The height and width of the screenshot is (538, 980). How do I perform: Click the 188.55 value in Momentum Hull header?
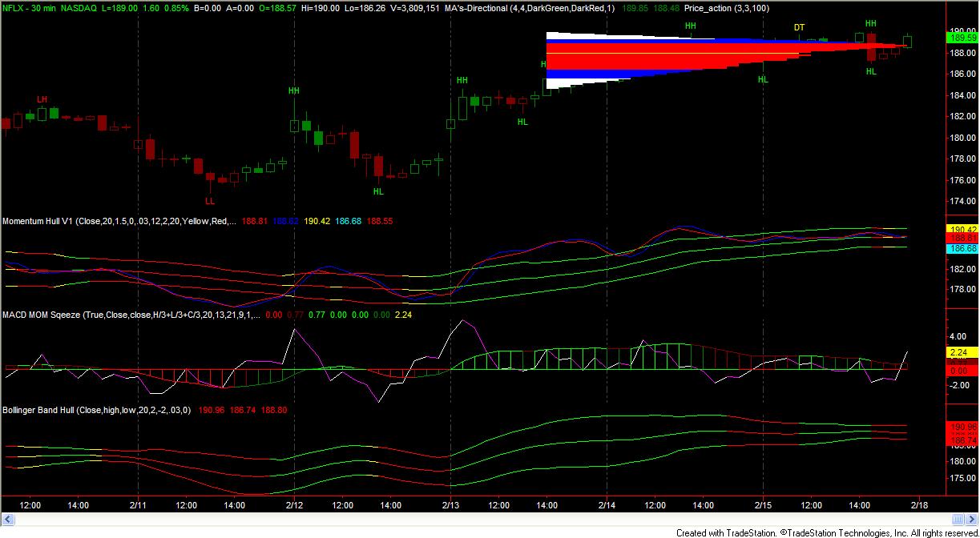click(380, 221)
